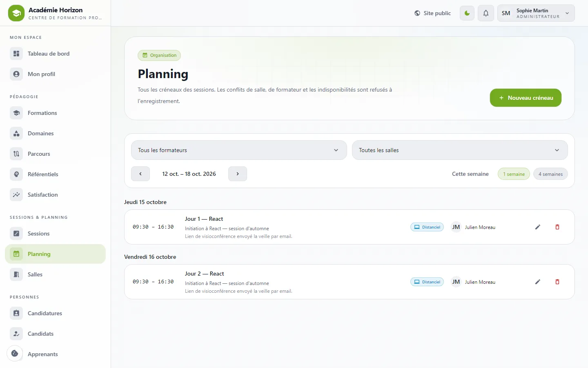Click the Satisfaction chart icon
Viewport: 588px width, 368px height.
[x=16, y=195]
